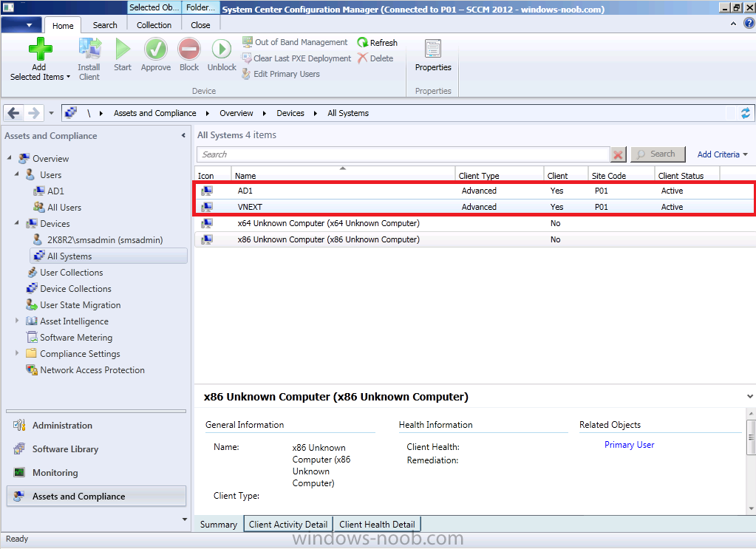Open Network Access Protection node
Screen dimensions: 756x549
85,370
